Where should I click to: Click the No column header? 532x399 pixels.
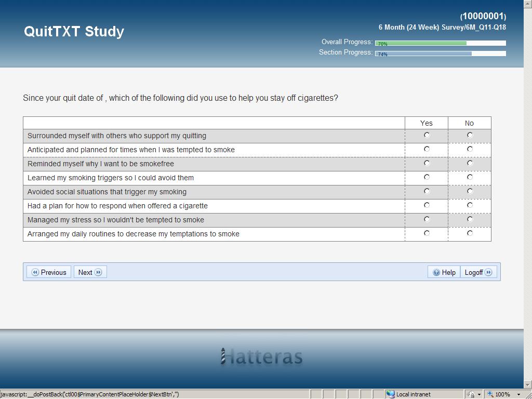[x=469, y=123]
